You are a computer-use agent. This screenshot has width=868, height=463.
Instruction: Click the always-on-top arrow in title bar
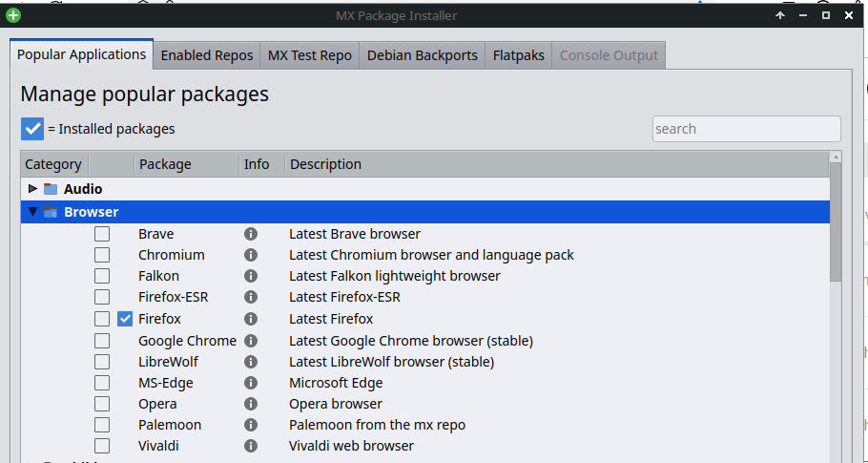[x=780, y=15]
